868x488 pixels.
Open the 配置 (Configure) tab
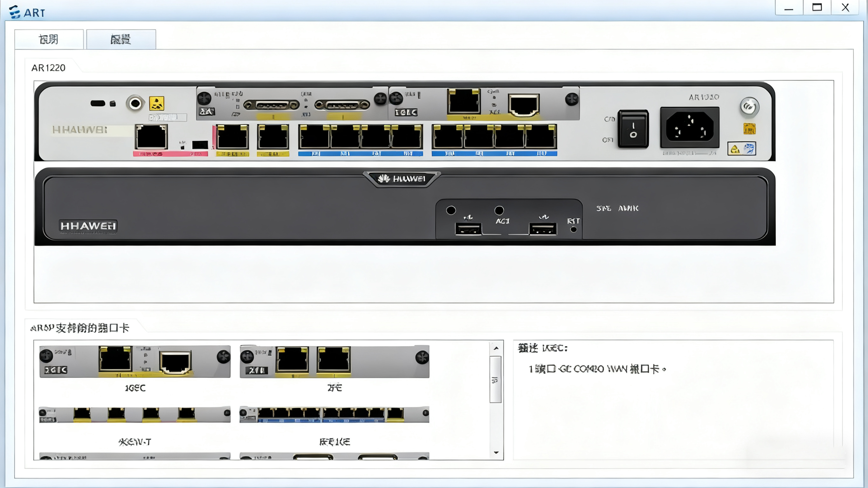[121, 39]
